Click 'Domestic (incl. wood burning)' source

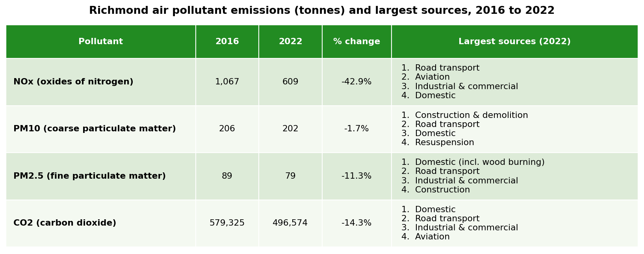pos(480,162)
